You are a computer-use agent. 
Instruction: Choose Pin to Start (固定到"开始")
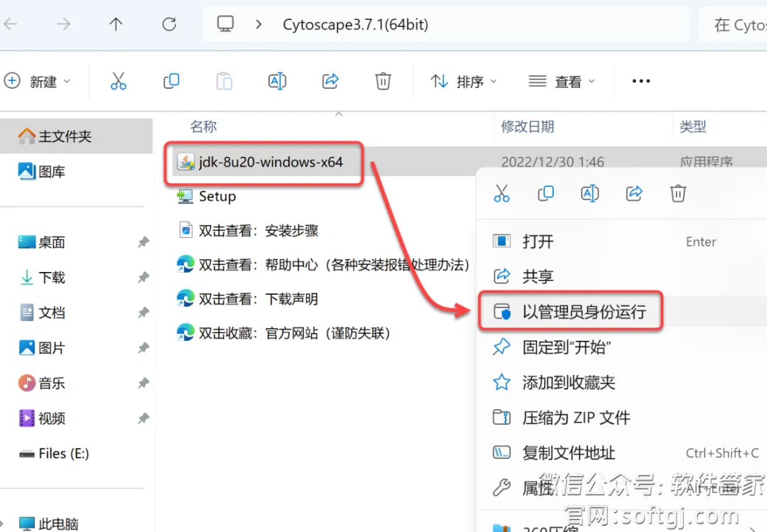coord(621,347)
